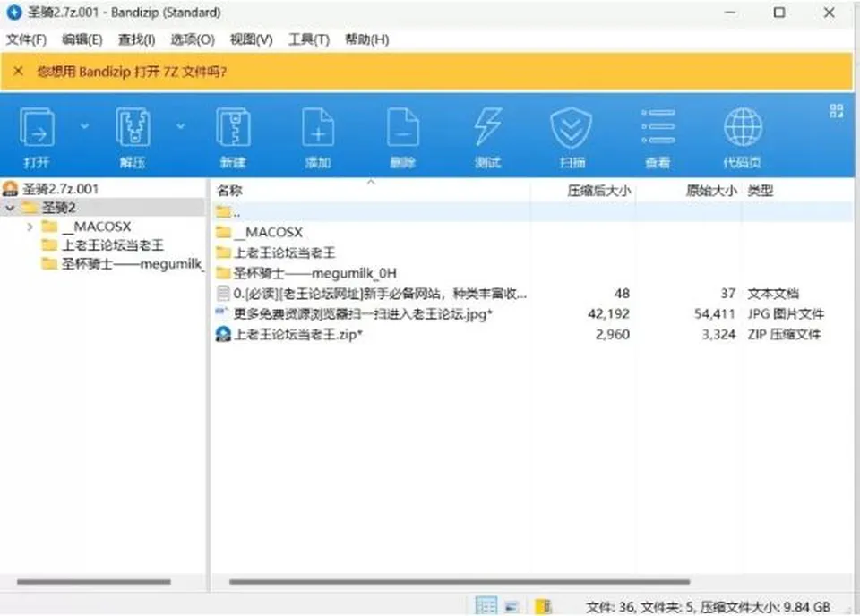
Task: Expand the _MACOSX tree node
Action: point(30,227)
